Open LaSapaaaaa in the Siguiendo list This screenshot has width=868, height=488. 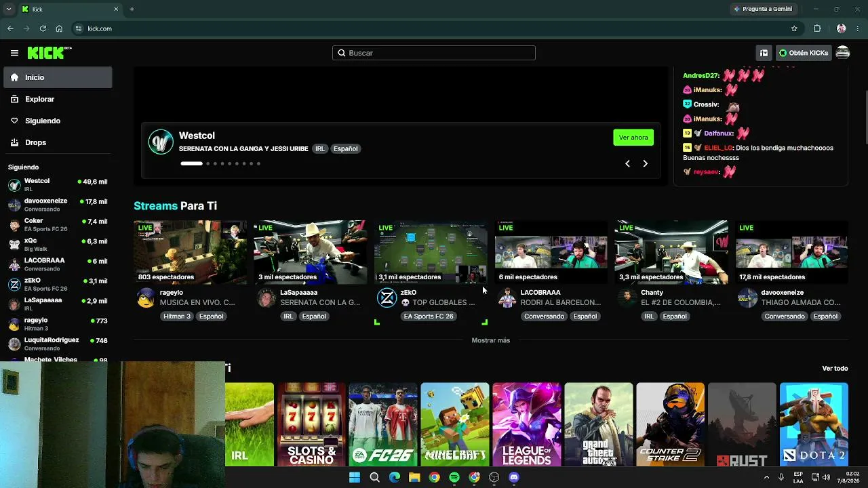(x=58, y=304)
